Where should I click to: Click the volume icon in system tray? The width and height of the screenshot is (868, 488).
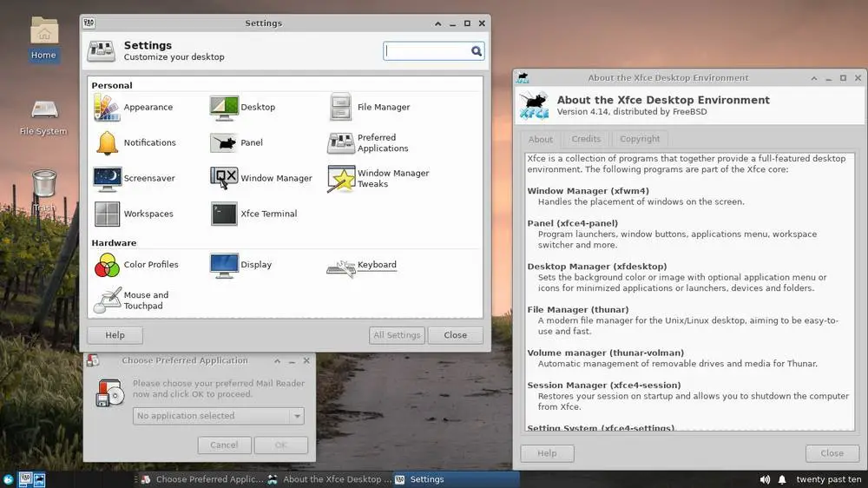point(765,479)
